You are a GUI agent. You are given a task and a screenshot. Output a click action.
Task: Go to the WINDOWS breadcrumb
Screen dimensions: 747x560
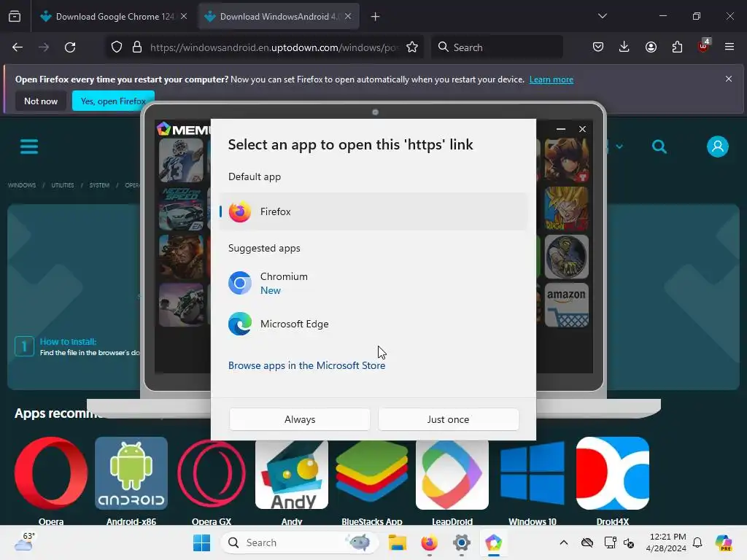(x=22, y=185)
